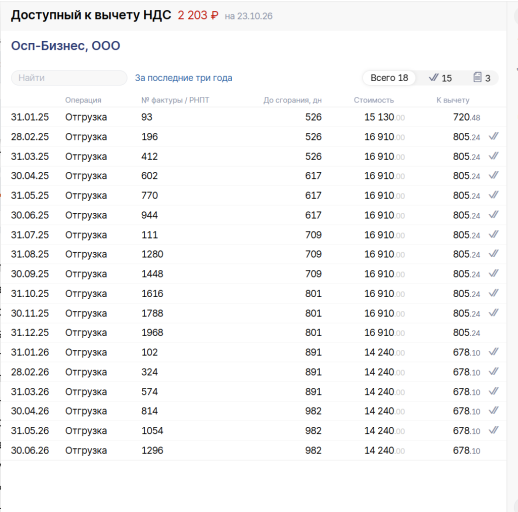This screenshot has height=512, width=518.
Task: Click the date '31.10.25'
Action: [x=30, y=293]
